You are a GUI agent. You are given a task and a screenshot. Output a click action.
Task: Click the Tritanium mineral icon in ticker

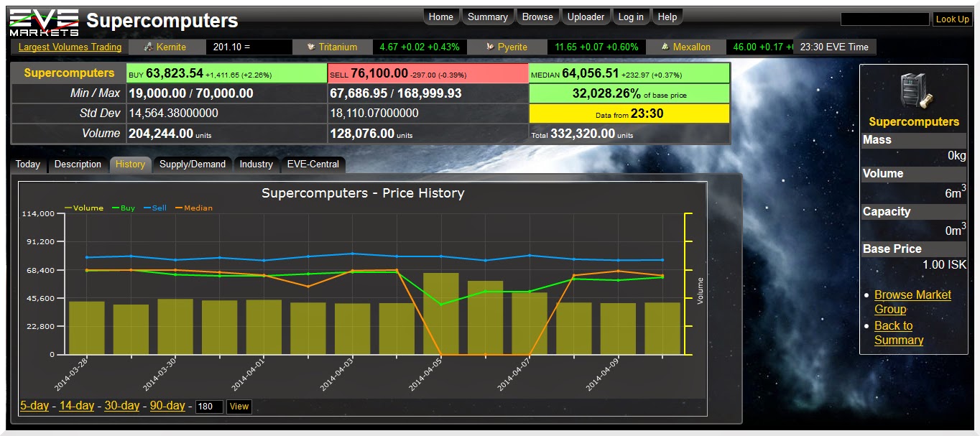[310, 47]
